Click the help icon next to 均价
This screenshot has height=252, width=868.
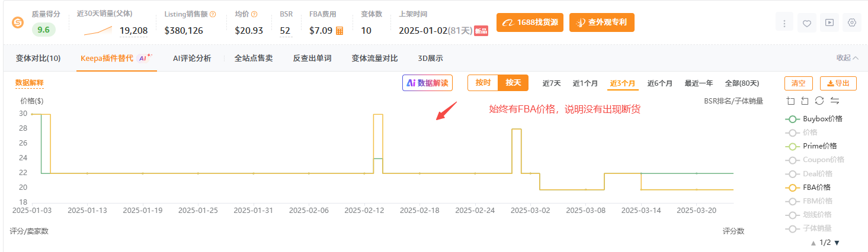(255, 14)
